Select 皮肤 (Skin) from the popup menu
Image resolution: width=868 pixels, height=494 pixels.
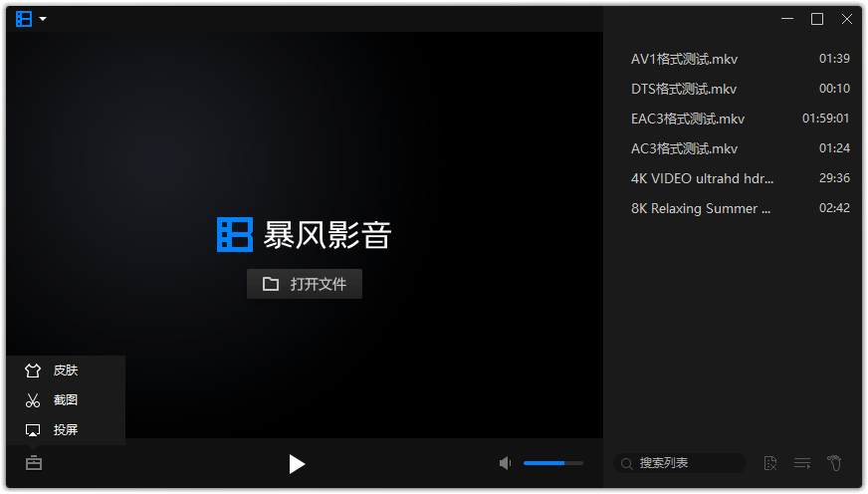tap(65, 370)
